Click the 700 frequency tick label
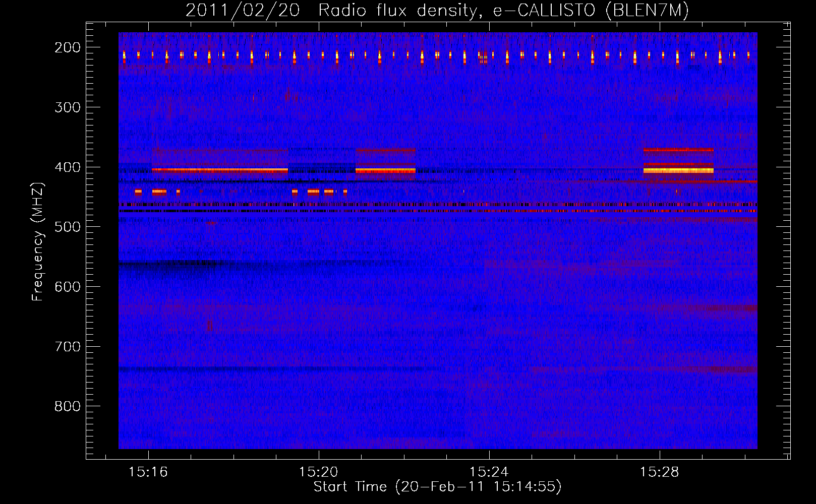The height and width of the screenshot is (504, 816). [x=68, y=347]
